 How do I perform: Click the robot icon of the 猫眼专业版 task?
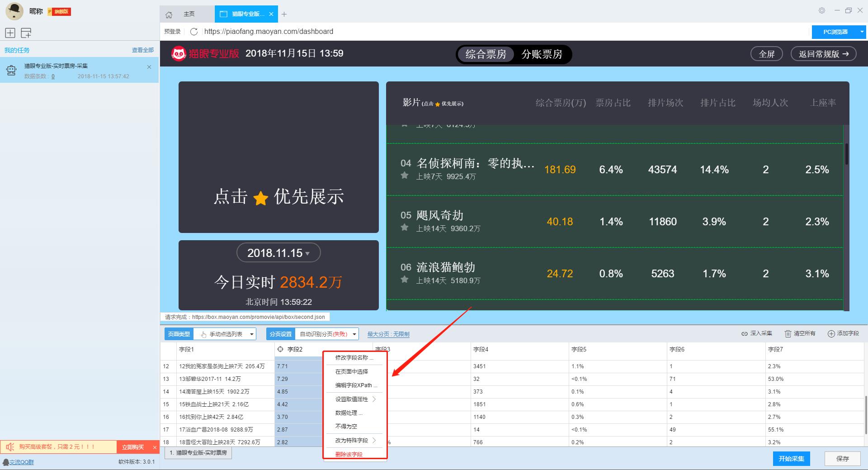point(11,70)
